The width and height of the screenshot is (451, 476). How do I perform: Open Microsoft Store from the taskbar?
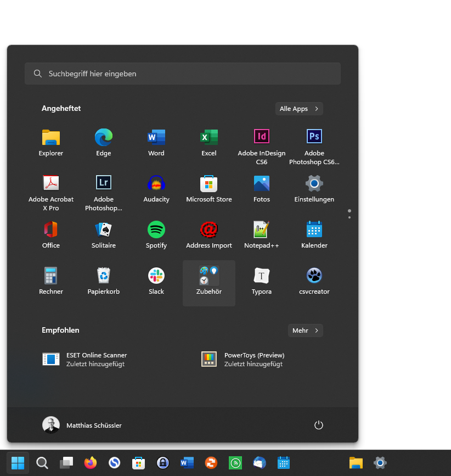pos(138,463)
